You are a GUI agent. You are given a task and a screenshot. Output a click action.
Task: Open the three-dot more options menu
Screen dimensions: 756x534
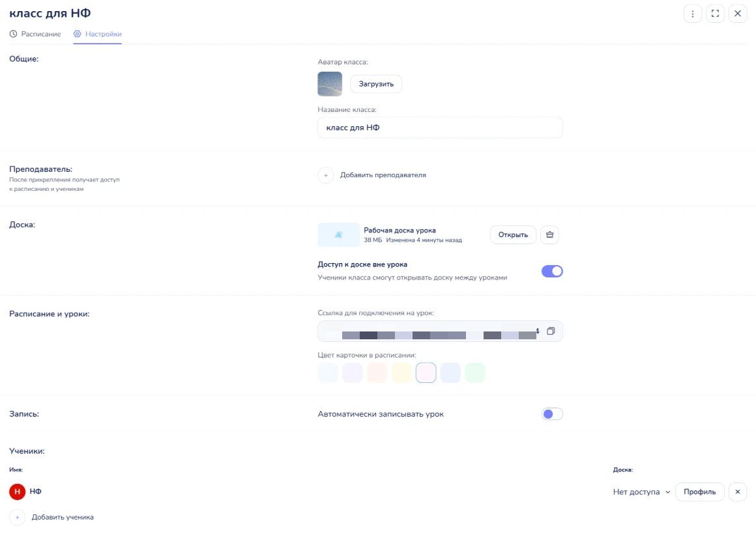[692, 14]
